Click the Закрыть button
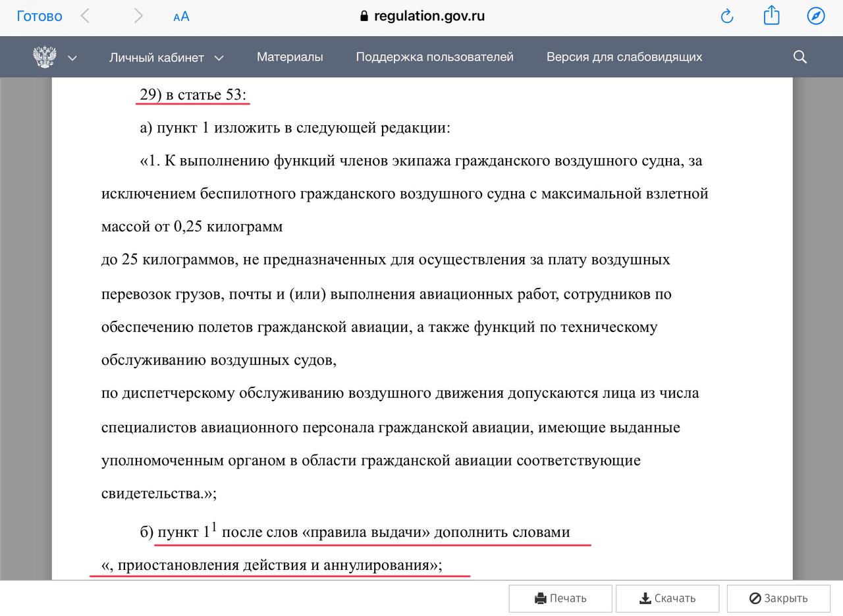 (x=778, y=598)
